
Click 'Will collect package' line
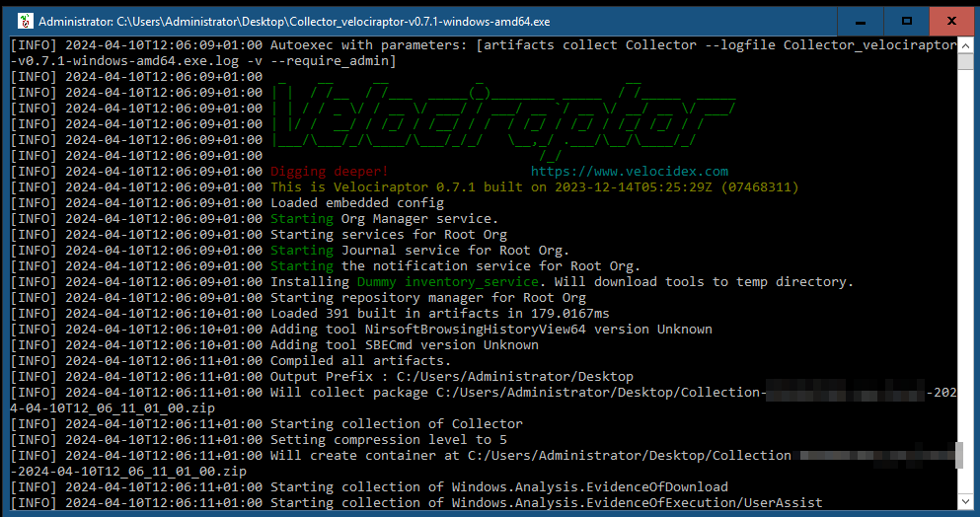(x=614, y=393)
